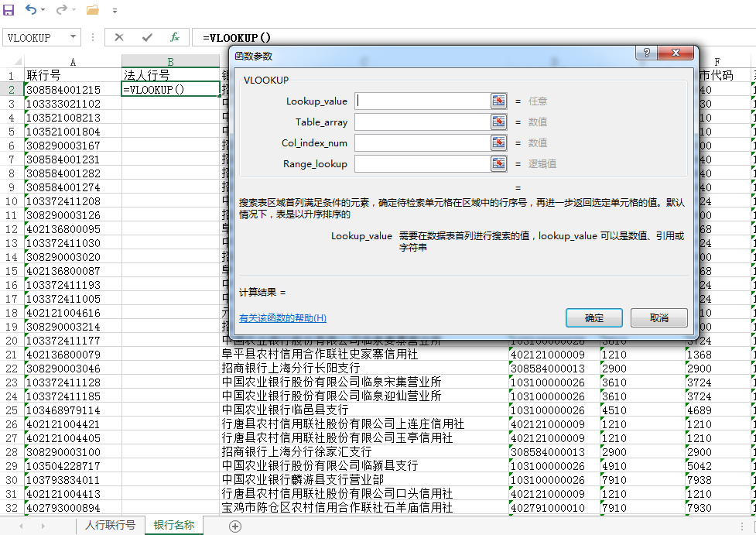Click the fx Insert Function icon
This screenshot has height=535, width=756.
tap(175, 37)
